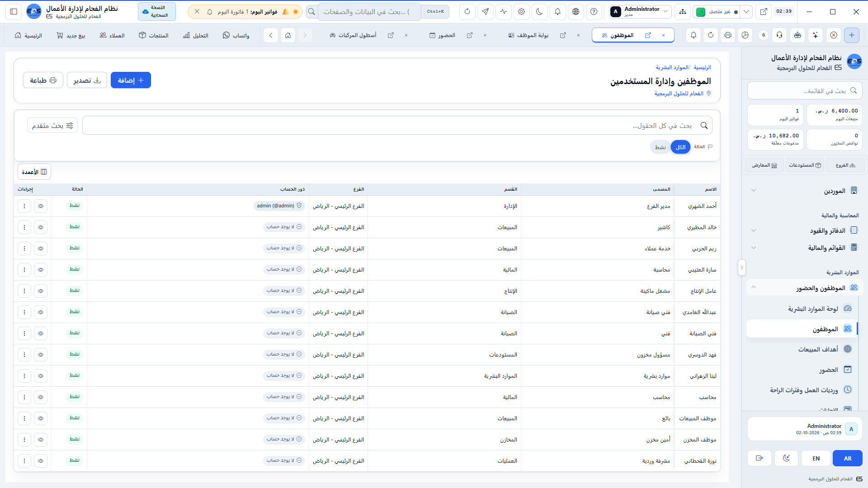Open the واتساب menu item
The width and height of the screenshot is (868, 488).
[236, 35]
